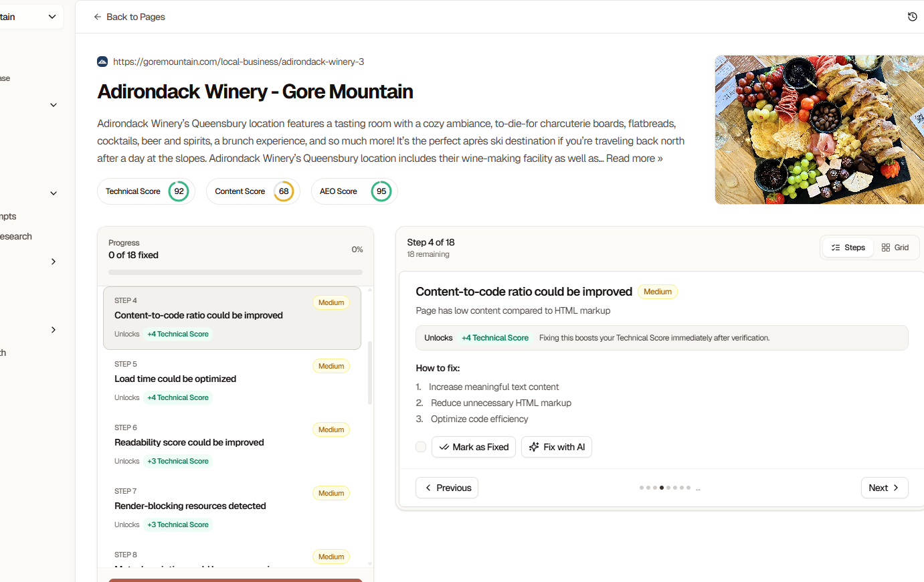Click the 'research' sidebar item
The image size is (924, 582).
(16, 236)
